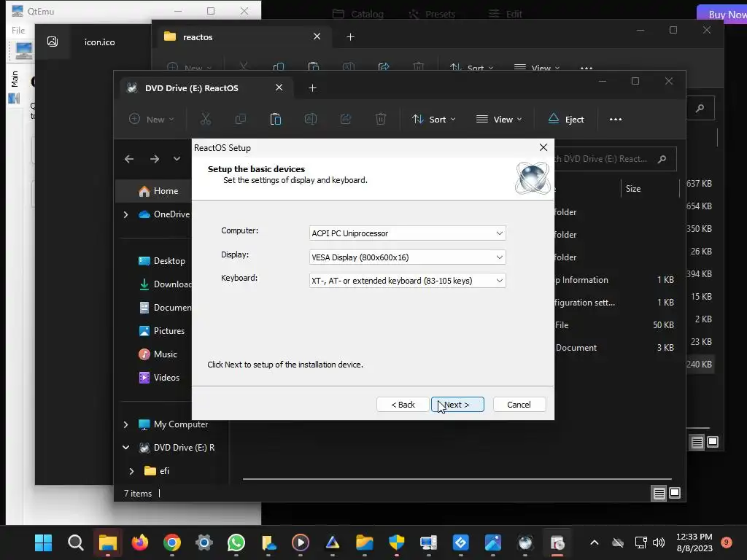
Task: Open Desktop in navigation pane
Action: coord(162,261)
